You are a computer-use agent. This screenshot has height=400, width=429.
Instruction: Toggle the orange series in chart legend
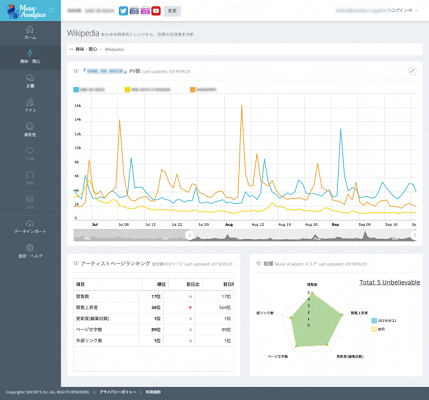(x=203, y=90)
